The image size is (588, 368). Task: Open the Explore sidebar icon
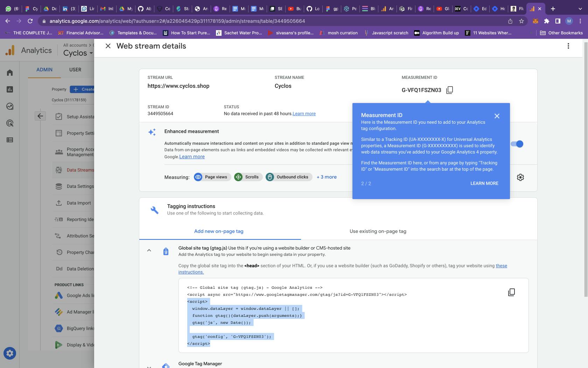click(x=10, y=106)
